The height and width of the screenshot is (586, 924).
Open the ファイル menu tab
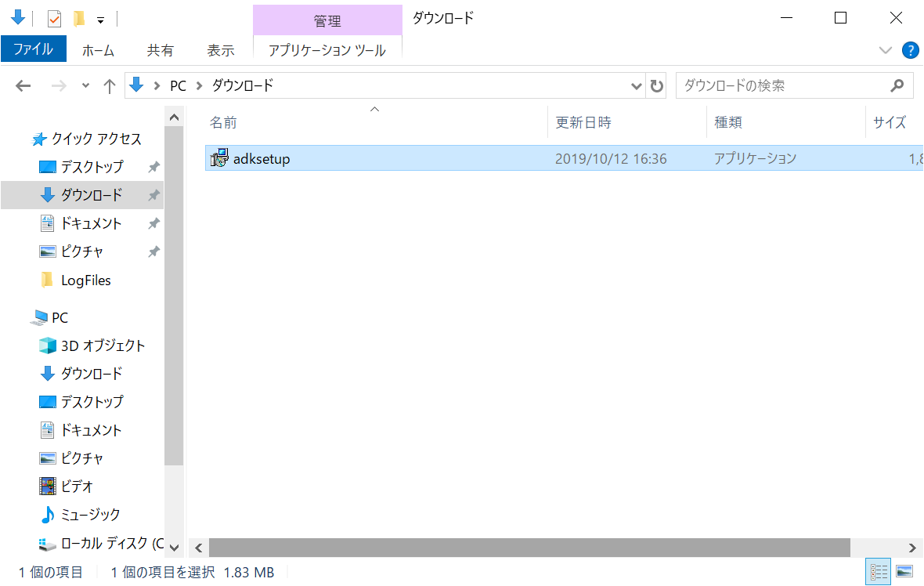(34, 49)
